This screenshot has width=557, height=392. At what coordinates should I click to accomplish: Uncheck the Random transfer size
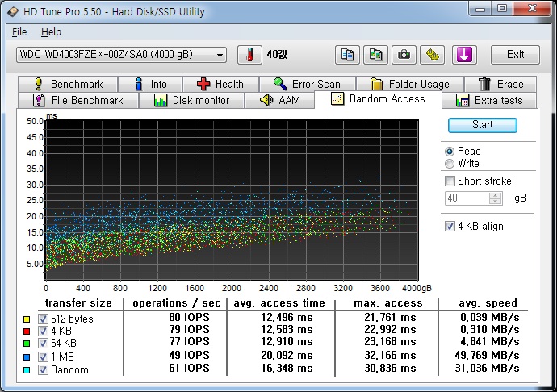[x=43, y=369]
